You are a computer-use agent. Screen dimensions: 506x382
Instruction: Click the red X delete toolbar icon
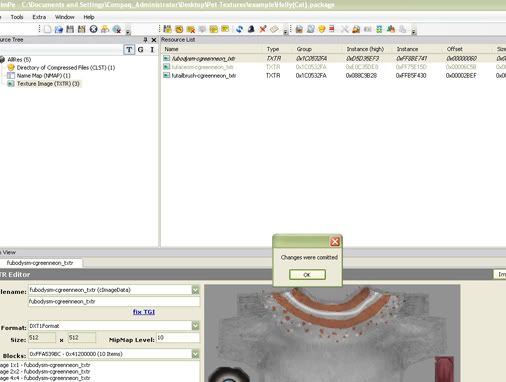point(263,29)
